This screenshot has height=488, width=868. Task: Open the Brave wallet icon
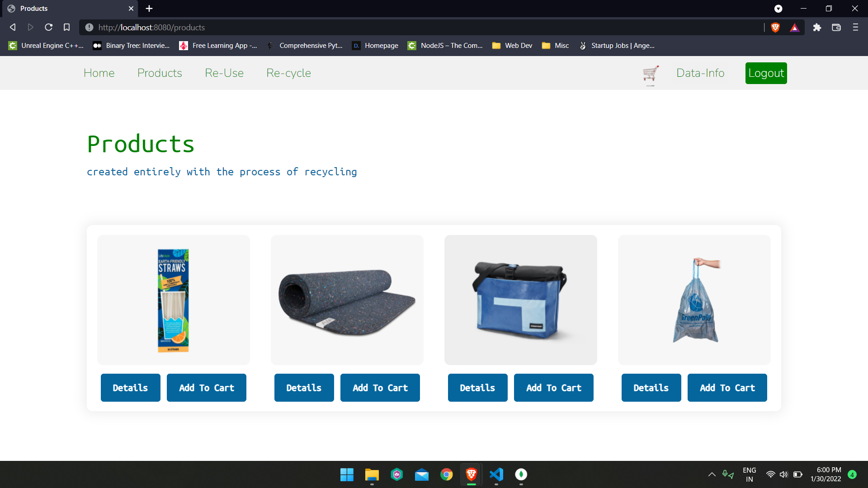click(x=836, y=28)
